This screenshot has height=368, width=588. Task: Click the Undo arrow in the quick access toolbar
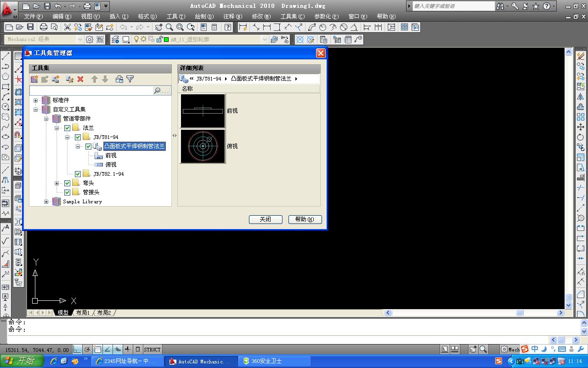[x=58, y=6]
